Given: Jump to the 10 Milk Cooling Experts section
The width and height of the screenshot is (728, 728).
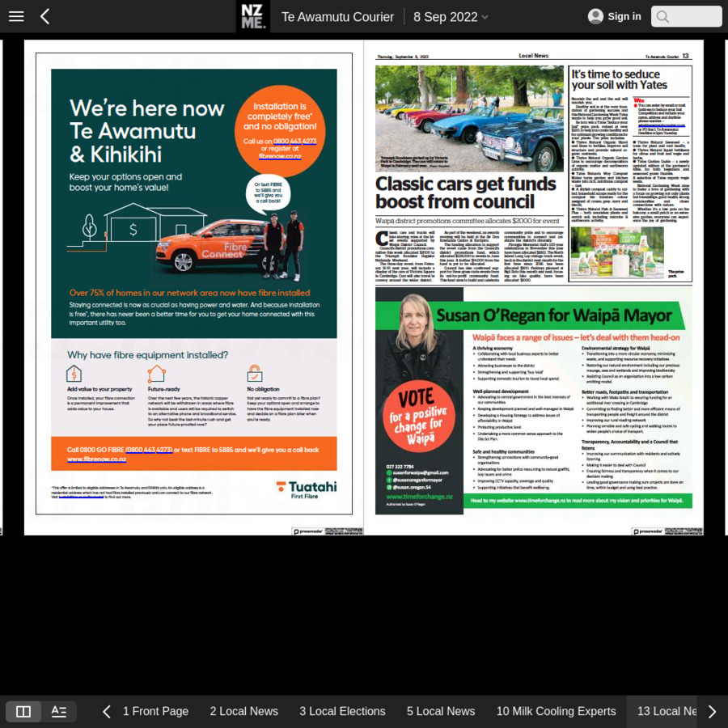Looking at the screenshot, I should [556, 712].
